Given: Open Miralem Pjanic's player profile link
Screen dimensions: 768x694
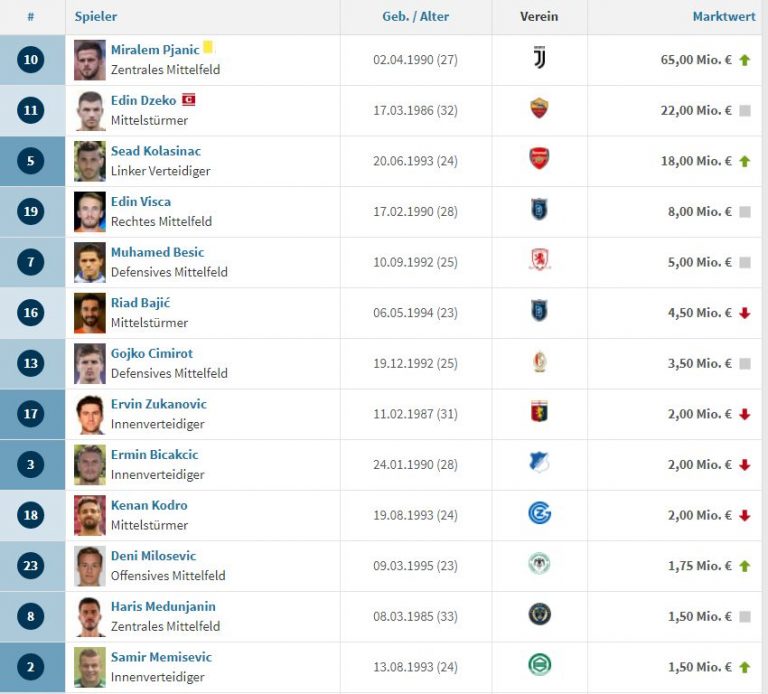Looking at the screenshot, I should [x=155, y=50].
